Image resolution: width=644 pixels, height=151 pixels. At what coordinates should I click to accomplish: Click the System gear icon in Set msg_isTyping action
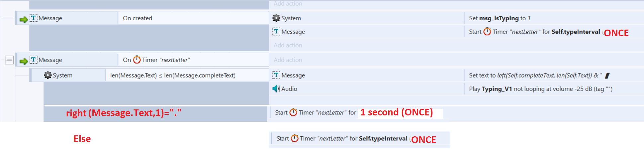click(276, 18)
